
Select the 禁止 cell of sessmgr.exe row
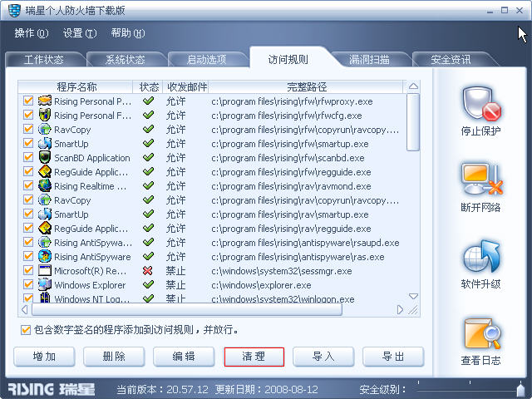click(x=175, y=271)
